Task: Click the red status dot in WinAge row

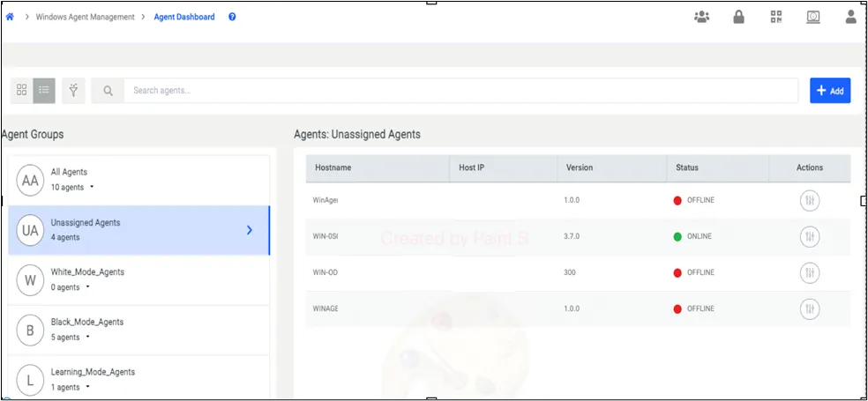Action: tap(677, 201)
